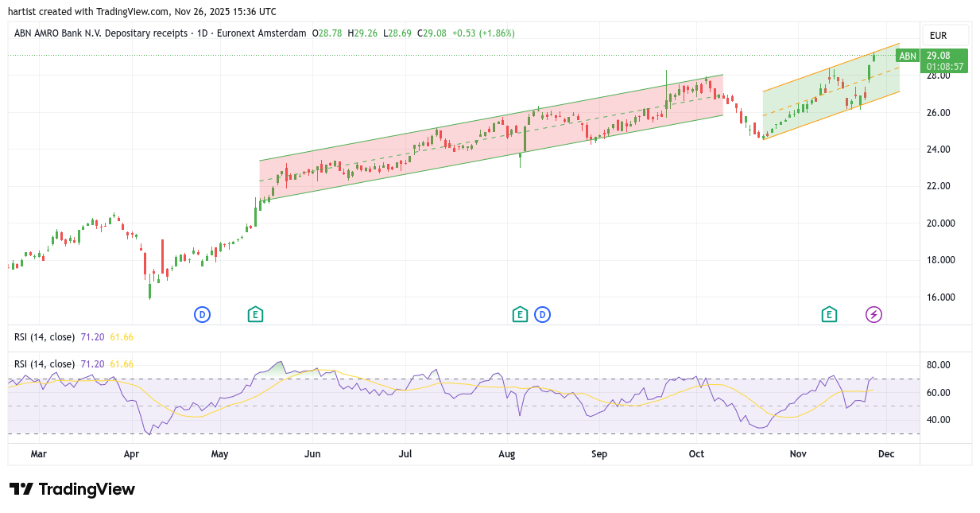
Task: Click the 80.00 level on RSI scale
Action: coord(939,365)
